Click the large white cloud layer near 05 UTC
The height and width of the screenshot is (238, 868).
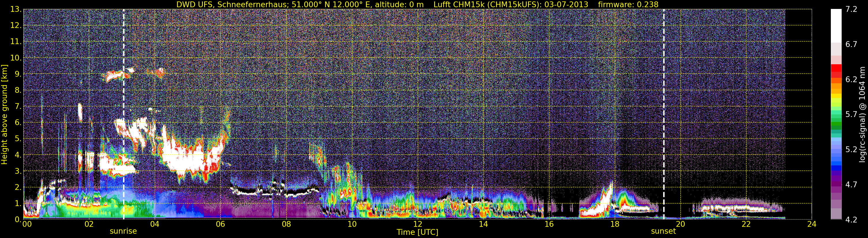[x=189, y=158]
